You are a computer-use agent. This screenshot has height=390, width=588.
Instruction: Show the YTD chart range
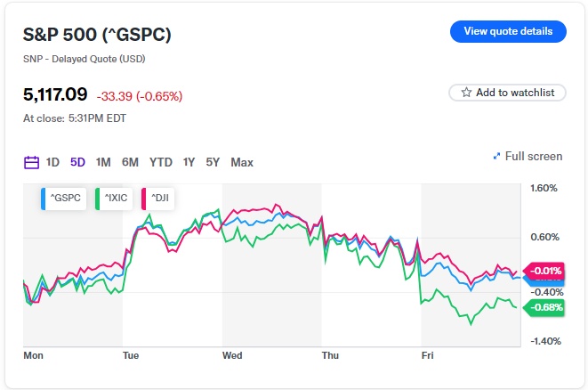pos(161,162)
